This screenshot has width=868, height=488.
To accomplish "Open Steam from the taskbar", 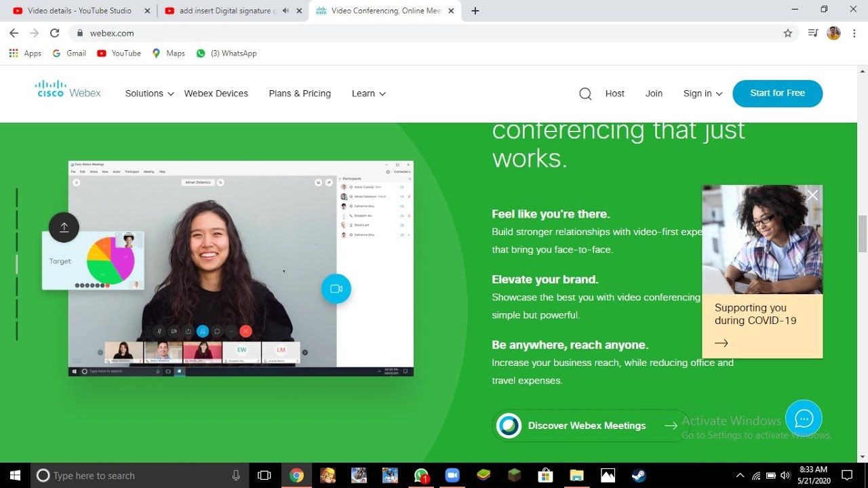I will click(x=638, y=475).
